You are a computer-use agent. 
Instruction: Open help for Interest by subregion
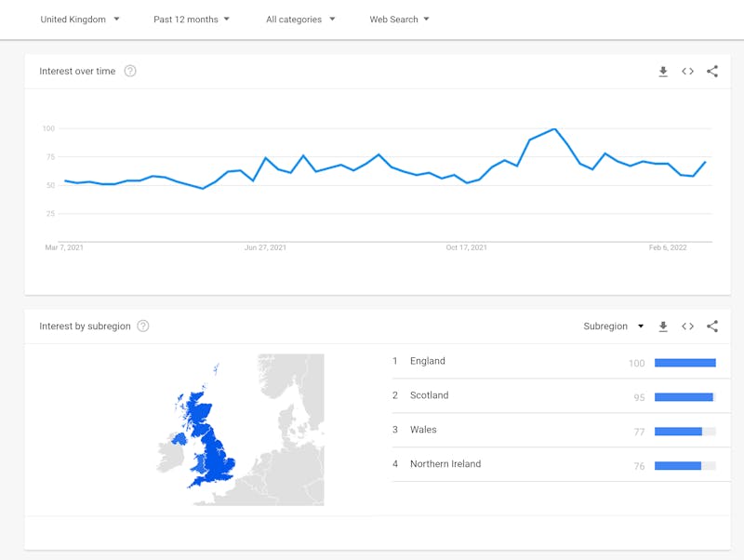coord(143,326)
